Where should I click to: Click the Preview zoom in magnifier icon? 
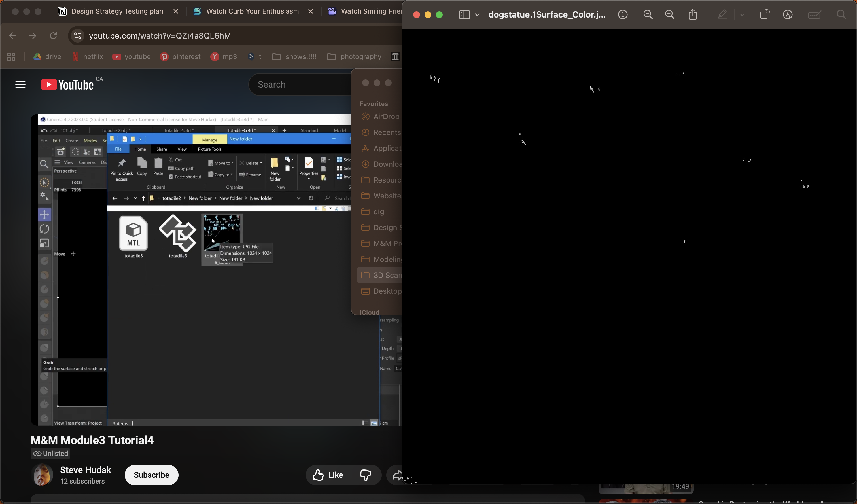coord(670,15)
